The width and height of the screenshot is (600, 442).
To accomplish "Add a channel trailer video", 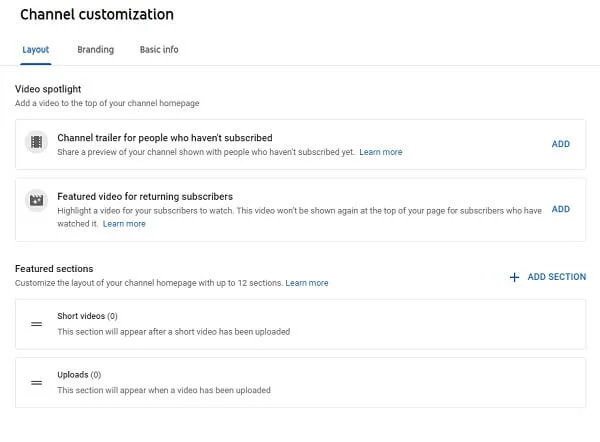I will (x=561, y=144).
